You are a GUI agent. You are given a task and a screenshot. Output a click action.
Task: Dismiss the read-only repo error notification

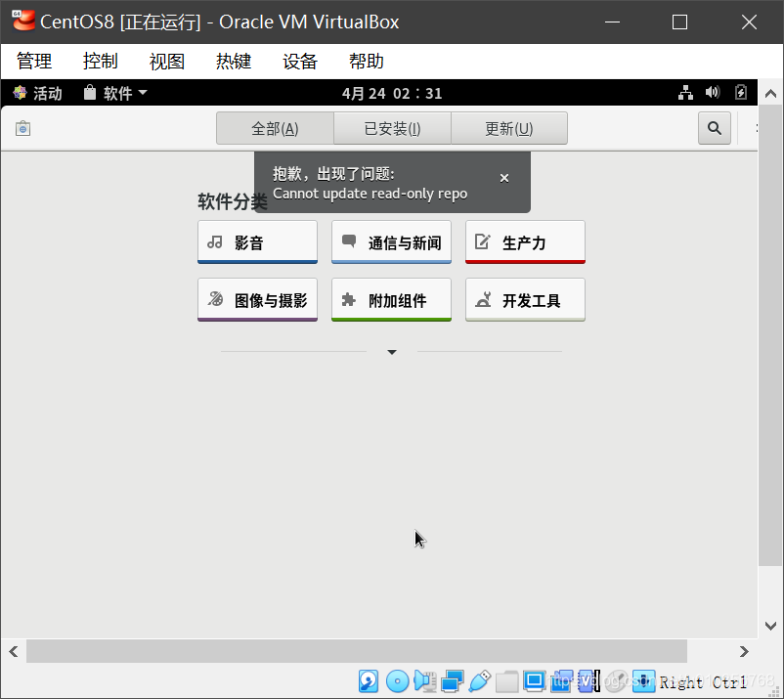pyautogui.click(x=504, y=178)
